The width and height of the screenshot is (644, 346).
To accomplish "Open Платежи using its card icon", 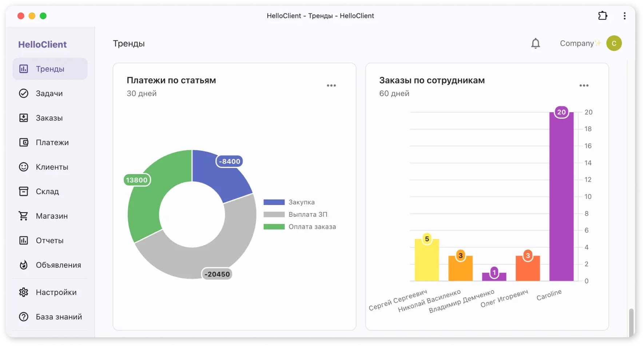I will (23, 142).
